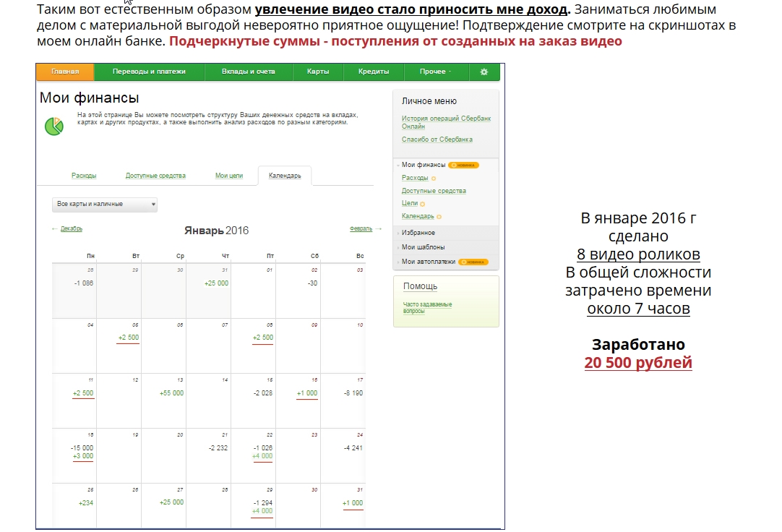This screenshot has width=782, height=532.
Task: Go to previous month Декабрь
Action: pyautogui.click(x=72, y=229)
